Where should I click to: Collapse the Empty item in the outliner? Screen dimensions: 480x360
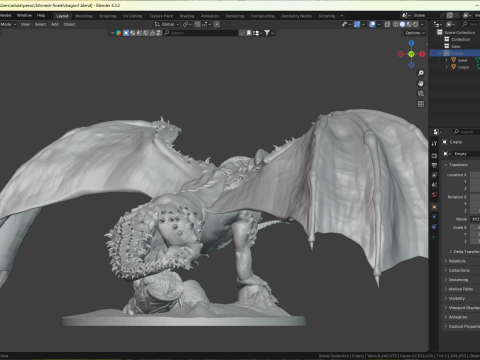click(x=440, y=53)
